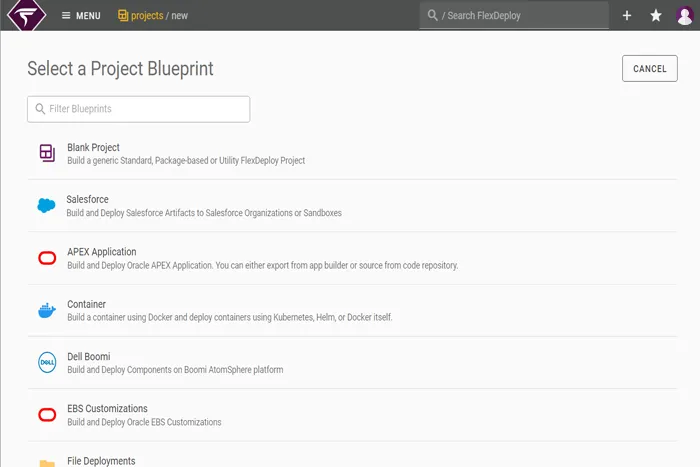Open the hamburger MENU

[81, 16]
